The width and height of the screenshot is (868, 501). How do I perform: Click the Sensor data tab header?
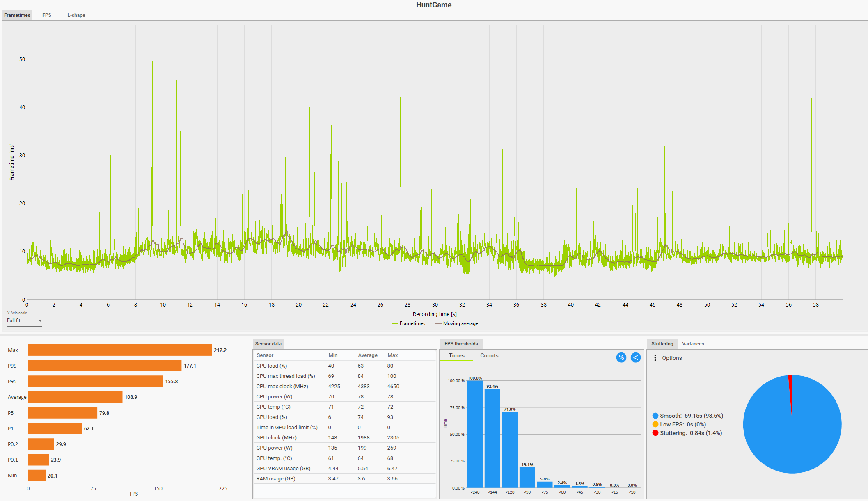tap(268, 344)
